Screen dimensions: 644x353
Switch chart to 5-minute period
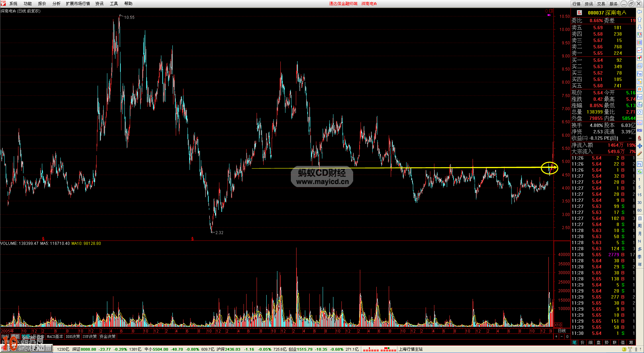640,187
